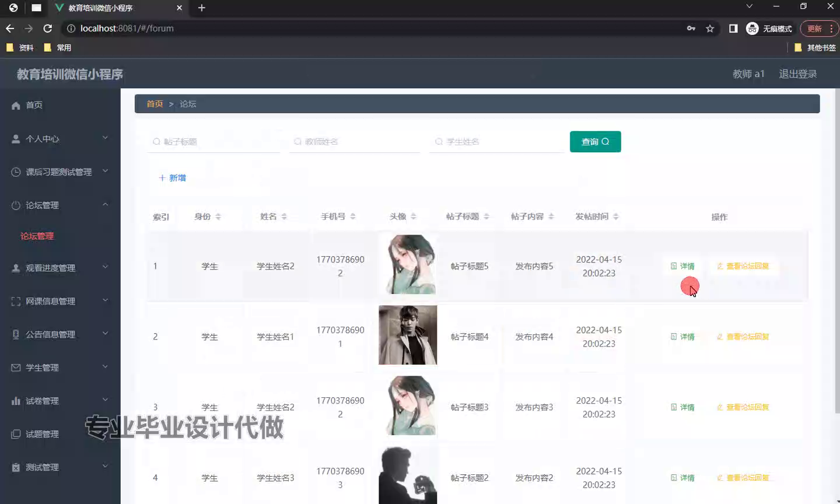Open the 常用 bookmark folder
This screenshot has height=504, width=840.
(57, 47)
